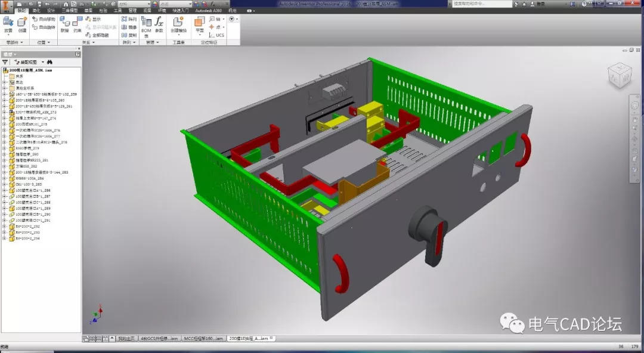Click the Plane (平面) work feature icon
644x353 pixels.
(x=199, y=24)
